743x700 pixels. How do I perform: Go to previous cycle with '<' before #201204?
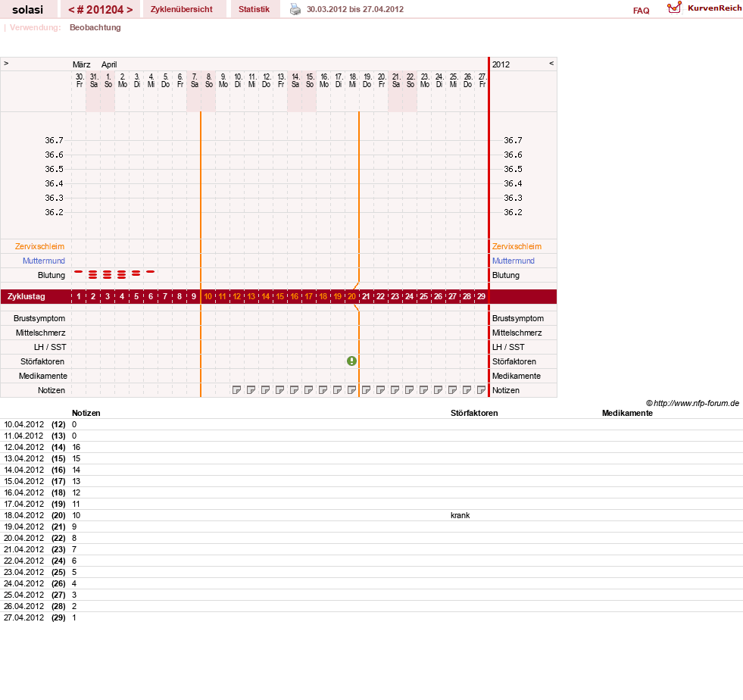click(71, 10)
